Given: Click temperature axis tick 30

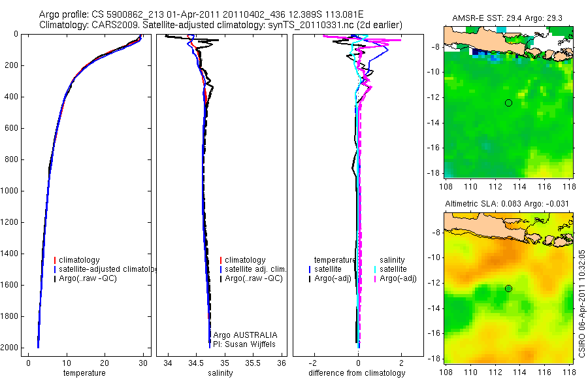Looking at the screenshot, I should [x=143, y=363].
